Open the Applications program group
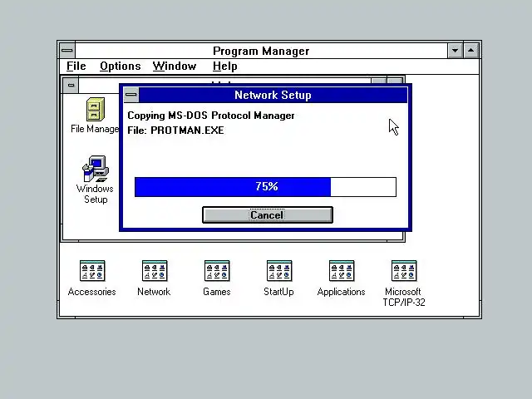The width and height of the screenshot is (532, 399). 342,271
